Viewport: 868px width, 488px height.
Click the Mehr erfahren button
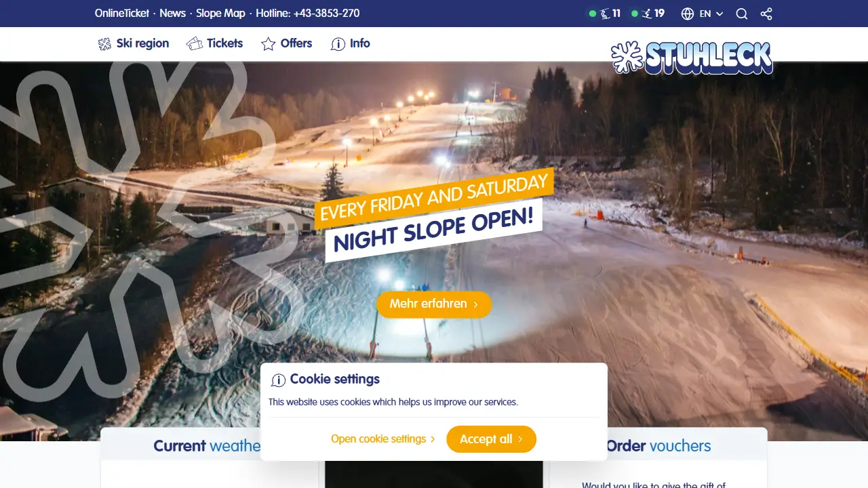point(434,304)
